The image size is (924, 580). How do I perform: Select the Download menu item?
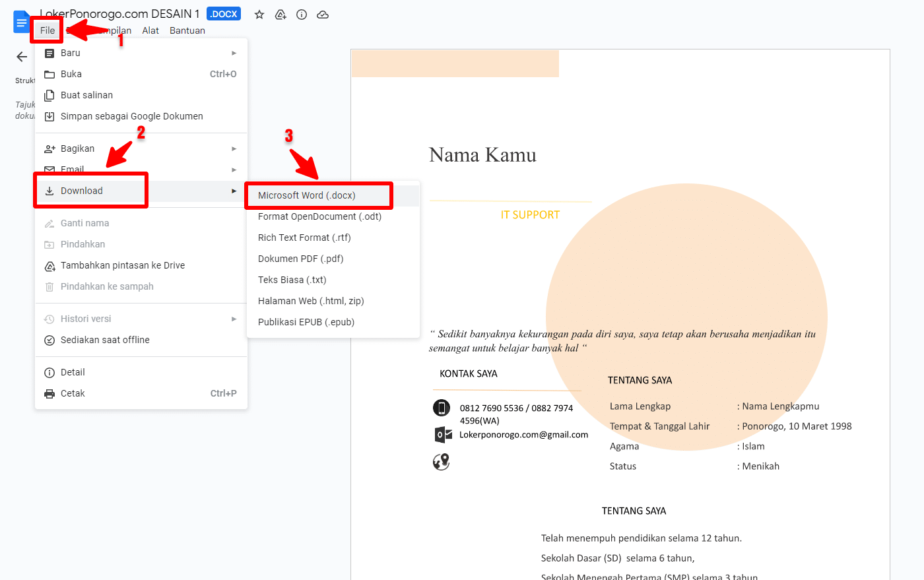click(x=141, y=191)
